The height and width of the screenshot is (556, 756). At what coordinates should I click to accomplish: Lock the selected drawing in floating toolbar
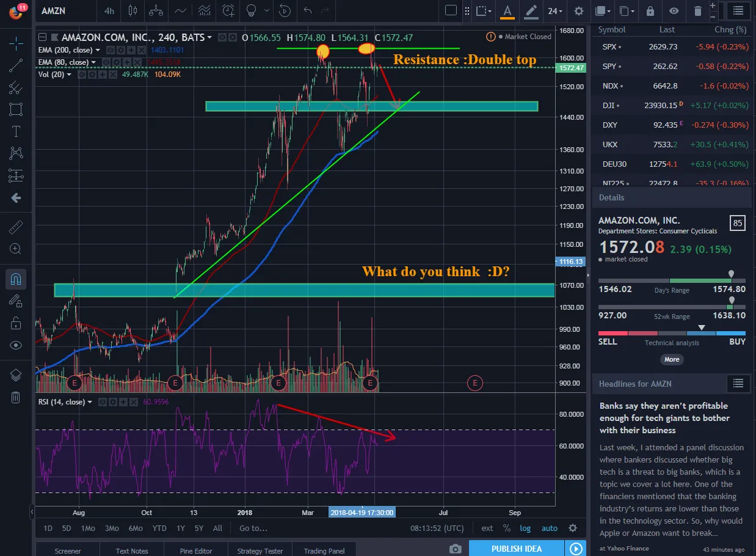650,10
